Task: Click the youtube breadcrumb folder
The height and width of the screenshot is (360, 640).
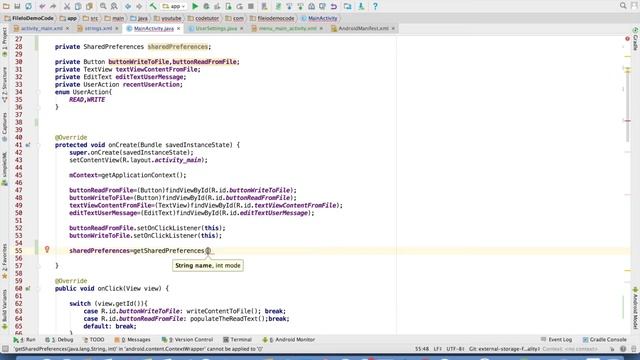Action: tap(168, 18)
